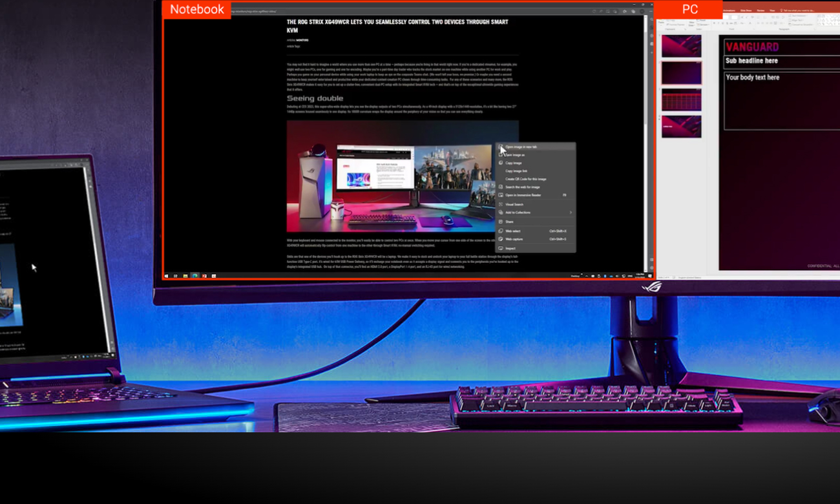840x504 pixels.
Task: Select Save image as from context menu
Action: [535, 155]
